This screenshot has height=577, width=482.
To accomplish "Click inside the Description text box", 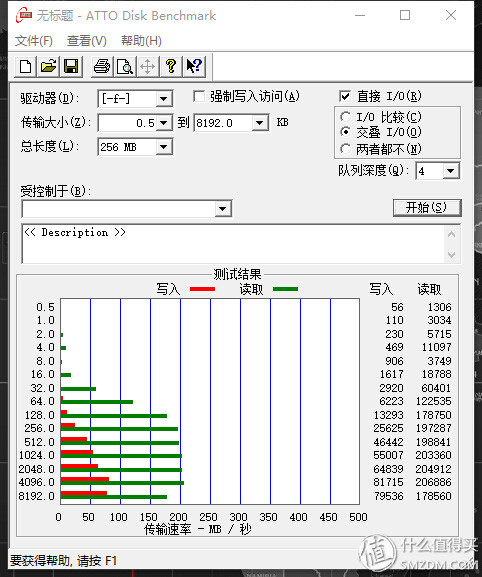I will [x=234, y=244].
